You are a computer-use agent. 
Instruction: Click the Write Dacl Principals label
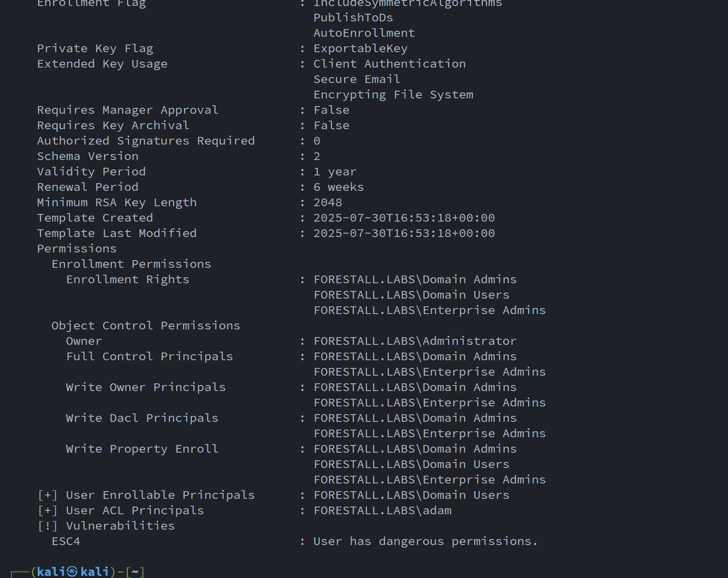point(142,418)
